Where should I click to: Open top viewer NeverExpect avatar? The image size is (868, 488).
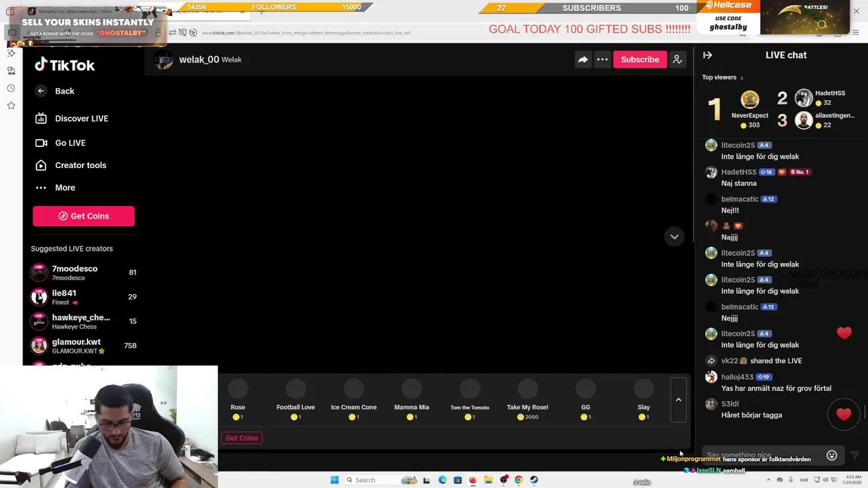point(749,100)
